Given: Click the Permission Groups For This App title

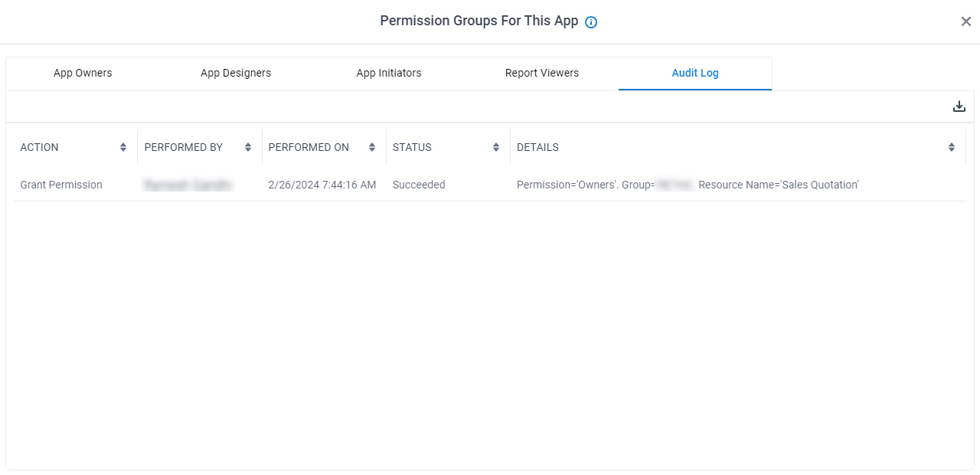Looking at the screenshot, I should point(479,21).
